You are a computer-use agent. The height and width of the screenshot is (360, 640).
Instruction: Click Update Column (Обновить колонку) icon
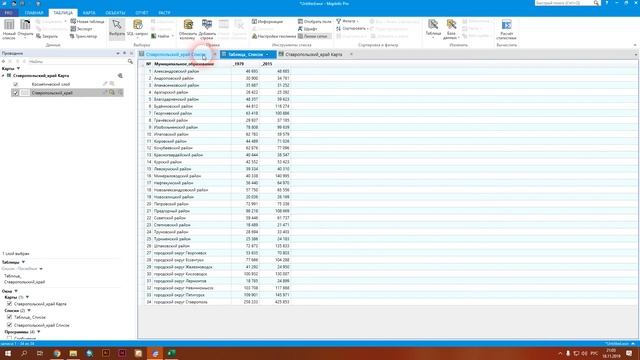click(188, 29)
